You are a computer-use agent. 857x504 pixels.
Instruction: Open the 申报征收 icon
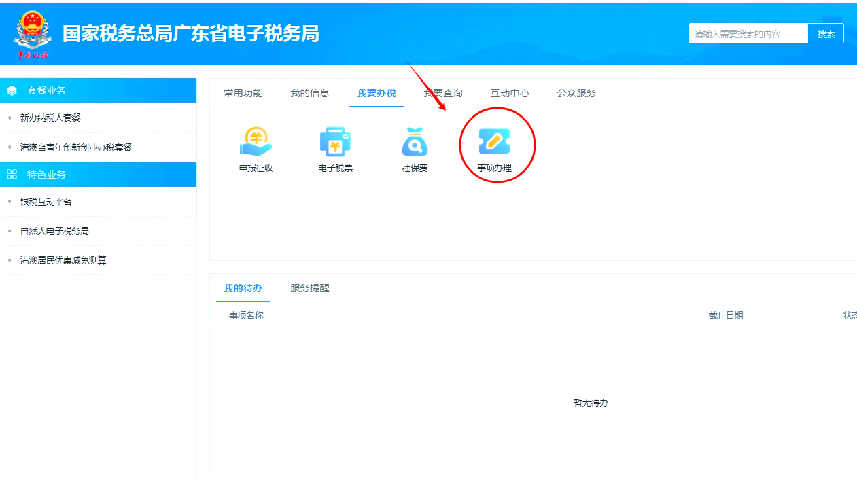[x=256, y=149]
